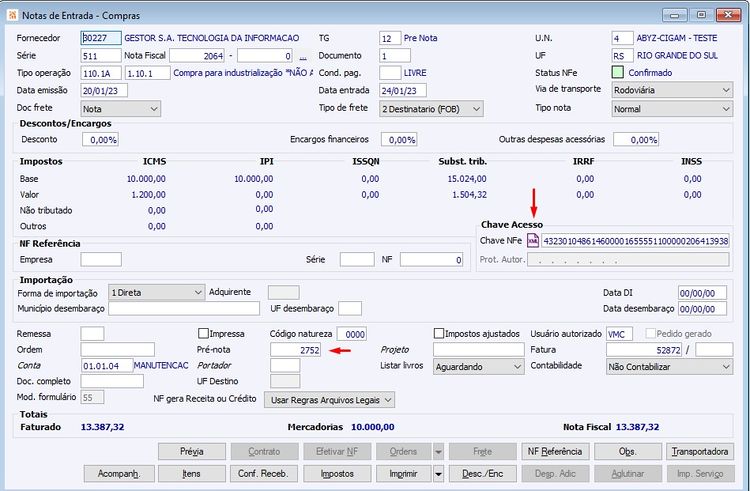Toggle the Impressa checkbox

coord(203,333)
